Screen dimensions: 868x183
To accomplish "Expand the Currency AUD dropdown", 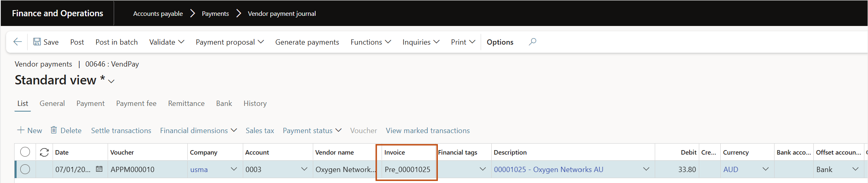I will point(765,169).
